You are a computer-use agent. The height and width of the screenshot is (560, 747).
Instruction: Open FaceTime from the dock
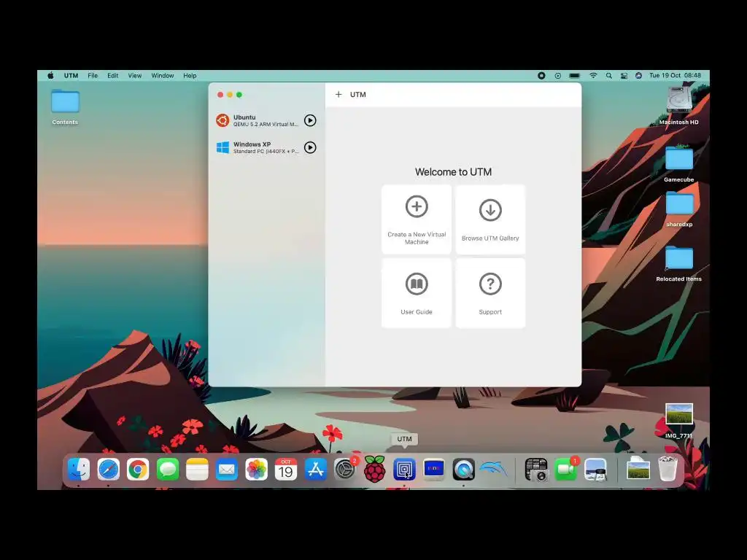click(x=566, y=470)
